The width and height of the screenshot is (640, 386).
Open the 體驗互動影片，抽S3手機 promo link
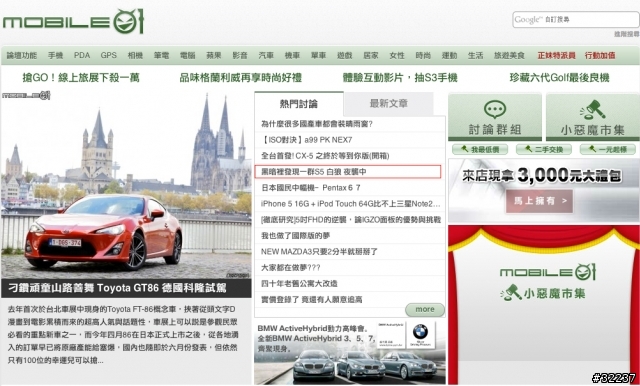tap(400, 78)
